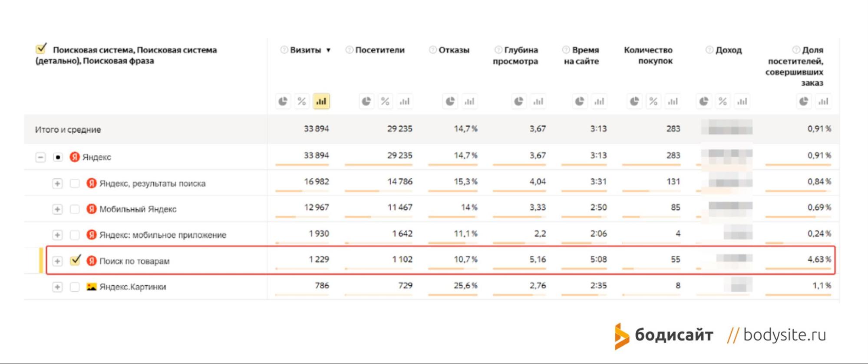Click visits value 16 982
Viewport: 868px width, 364px height.
317,181
